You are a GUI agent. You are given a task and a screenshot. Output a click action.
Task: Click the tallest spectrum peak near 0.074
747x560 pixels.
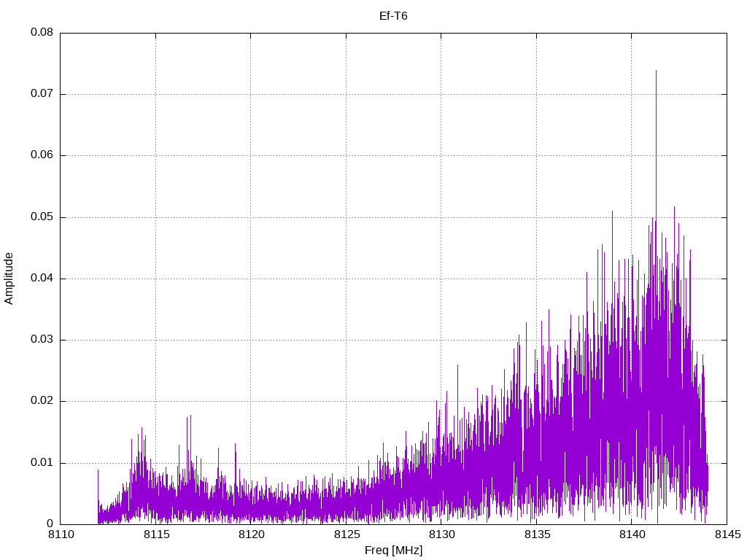tap(656, 71)
